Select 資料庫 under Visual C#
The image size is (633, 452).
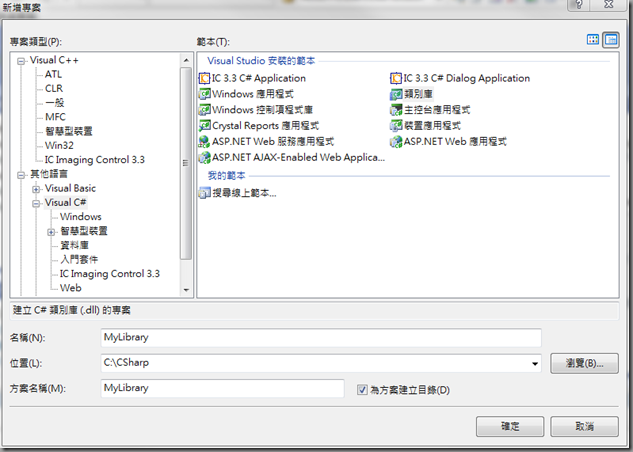[74, 245]
